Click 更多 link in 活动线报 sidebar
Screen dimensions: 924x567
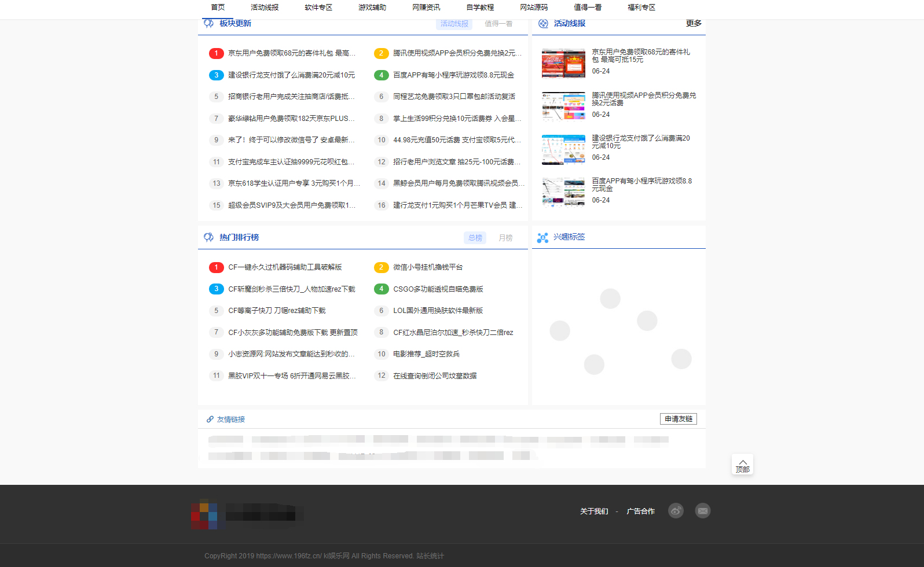(694, 23)
